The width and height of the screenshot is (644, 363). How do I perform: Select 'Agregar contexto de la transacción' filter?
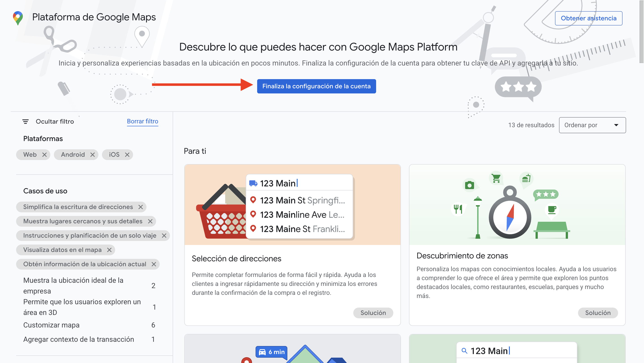[89, 339]
